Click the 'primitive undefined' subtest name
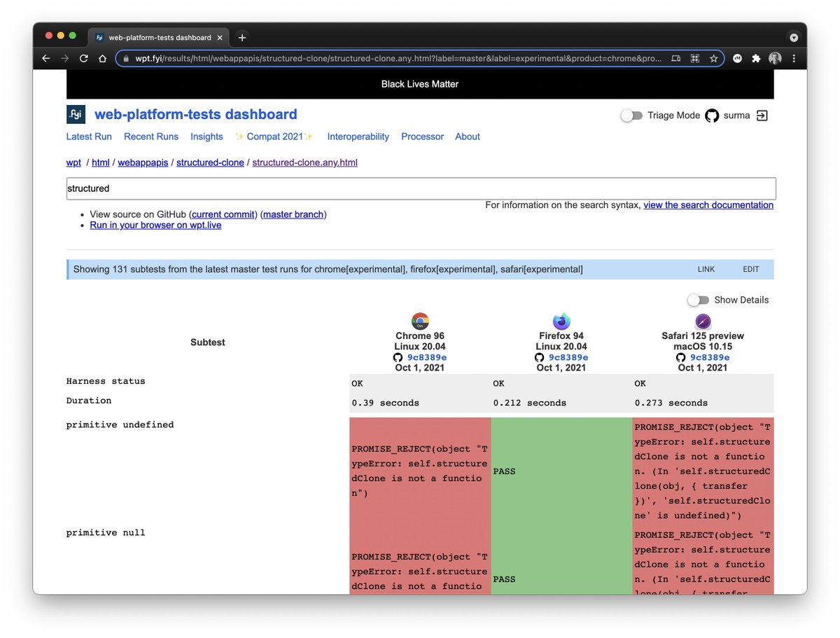The width and height of the screenshot is (840, 638). click(120, 424)
